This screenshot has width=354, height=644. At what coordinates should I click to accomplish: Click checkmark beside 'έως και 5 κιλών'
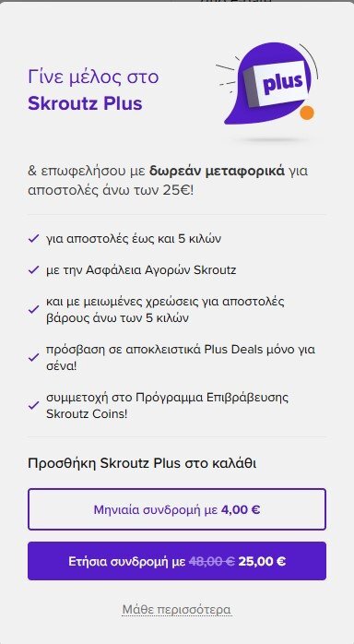point(33,239)
